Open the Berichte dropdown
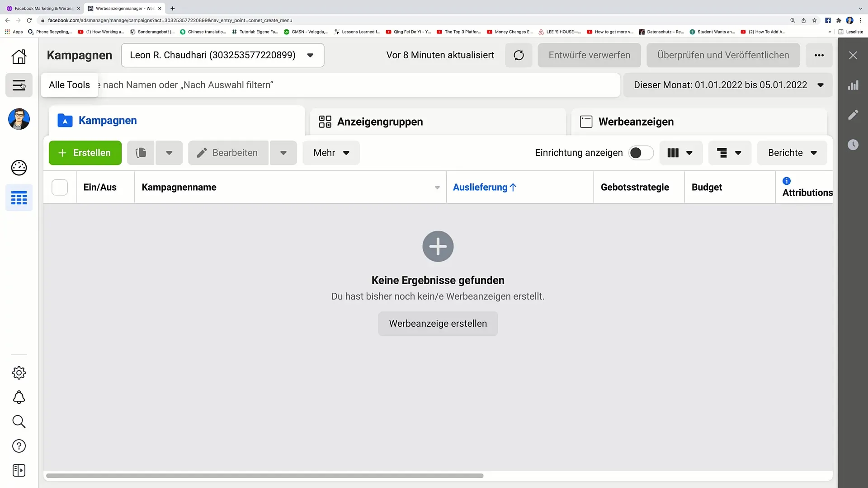The image size is (868, 488). (792, 153)
